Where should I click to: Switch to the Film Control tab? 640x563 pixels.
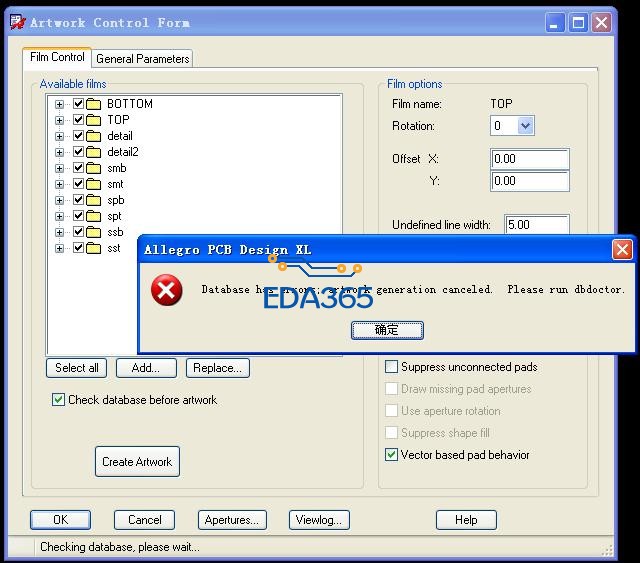point(57,57)
